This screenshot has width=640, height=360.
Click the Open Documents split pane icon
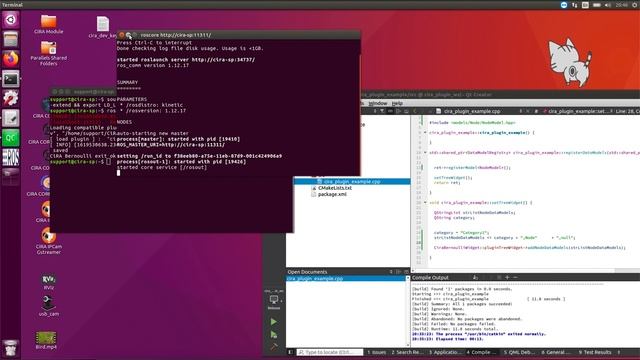[x=398, y=272]
